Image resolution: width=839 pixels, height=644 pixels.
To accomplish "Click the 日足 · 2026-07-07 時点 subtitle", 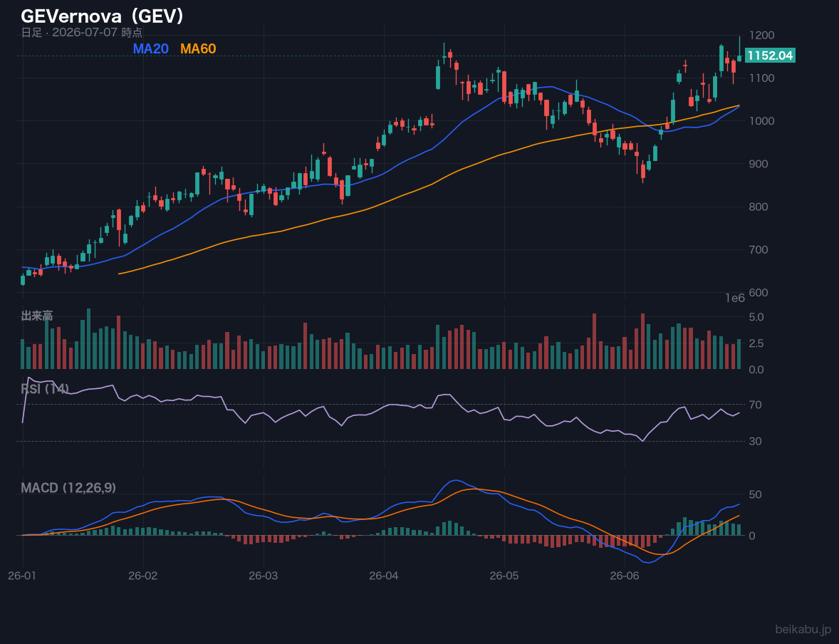I will click(x=82, y=32).
